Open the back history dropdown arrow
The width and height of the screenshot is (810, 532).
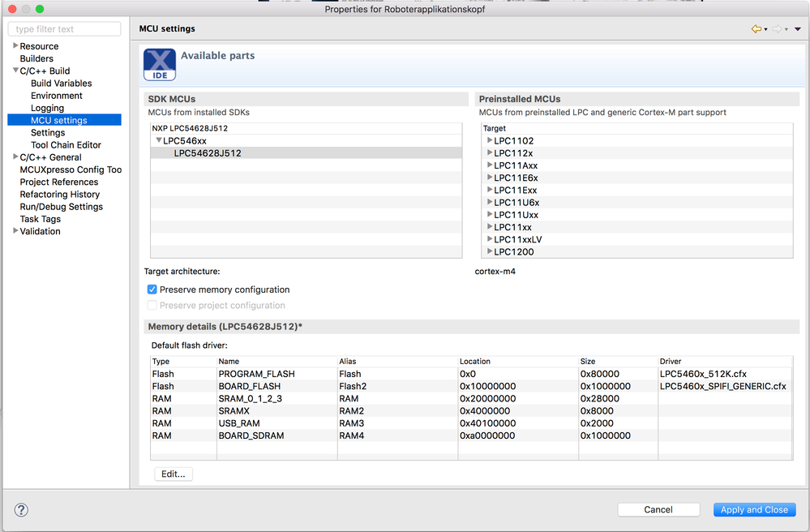click(765, 29)
